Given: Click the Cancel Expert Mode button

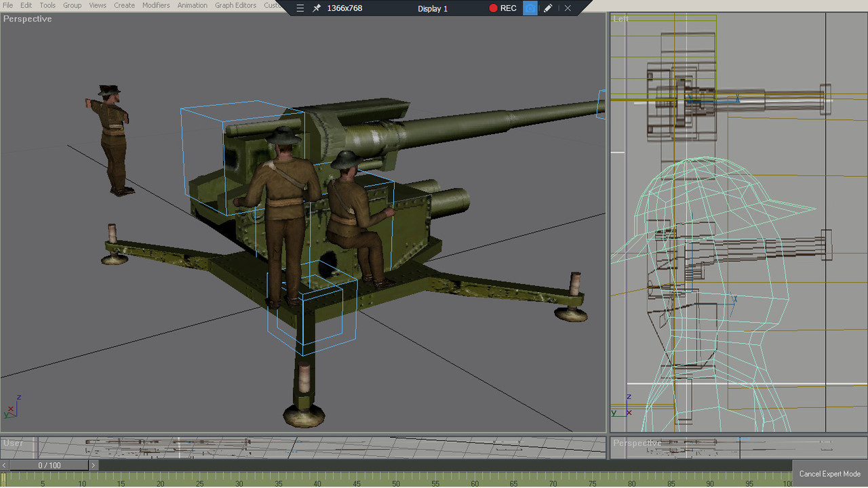Looking at the screenshot, I should click(829, 474).
